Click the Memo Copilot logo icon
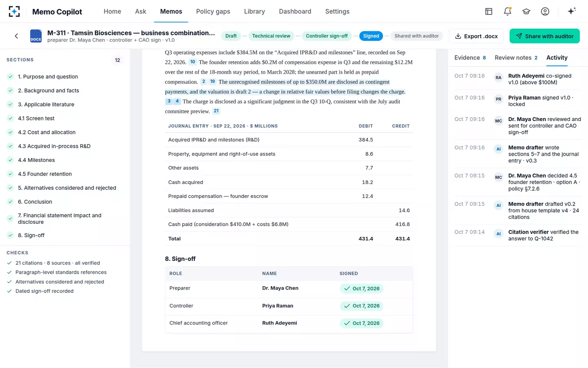Screen dimensions: 588x368 [x=14, y=11]
